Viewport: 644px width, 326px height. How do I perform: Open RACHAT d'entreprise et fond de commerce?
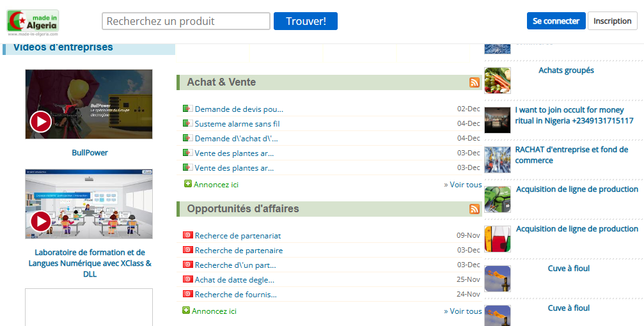pyautogui.click(x=571, y=155)
